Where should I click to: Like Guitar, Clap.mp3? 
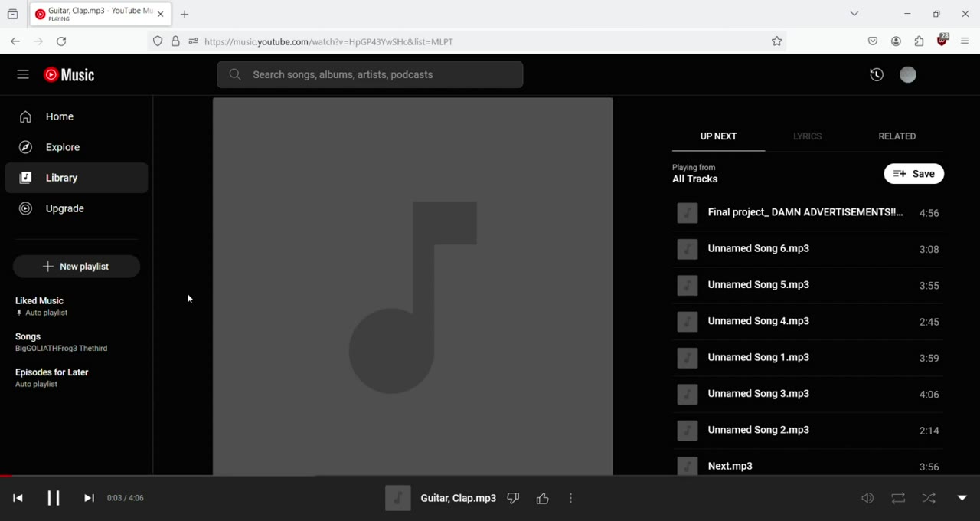click(x=543, y=498)
